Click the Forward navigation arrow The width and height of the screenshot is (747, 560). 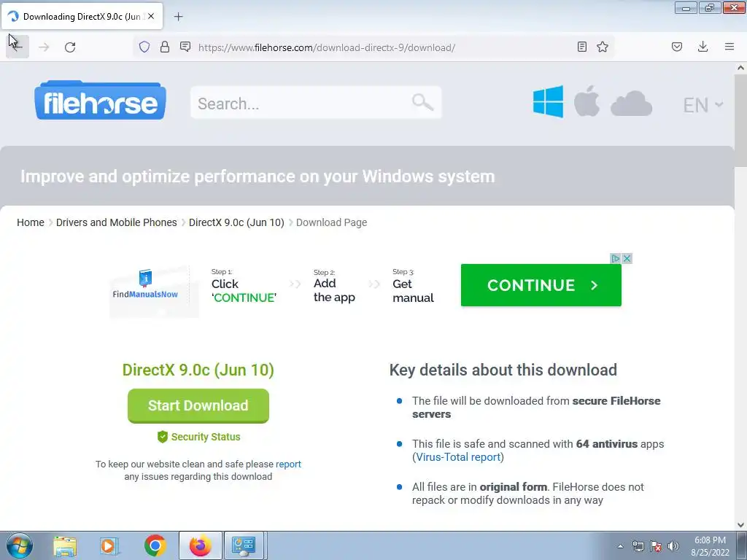44,47
